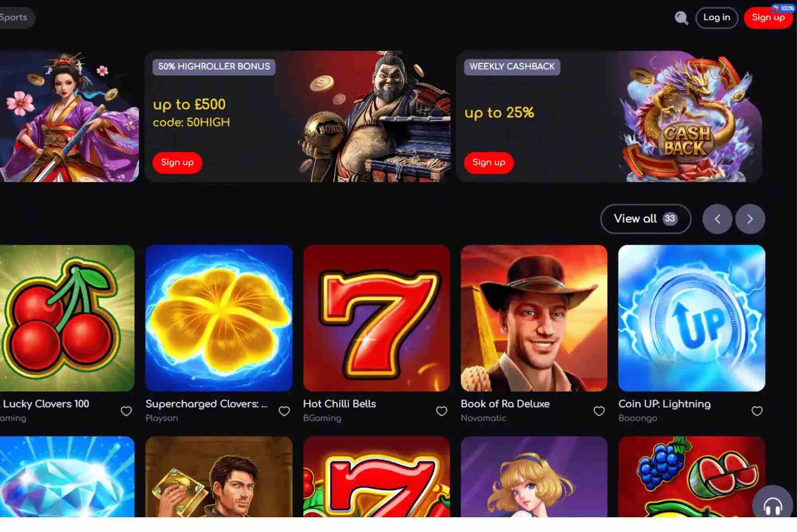Viewport: 797px width, 532px height.
Task: Open Supercharged Clovers game tile
Action: (219, 318)
